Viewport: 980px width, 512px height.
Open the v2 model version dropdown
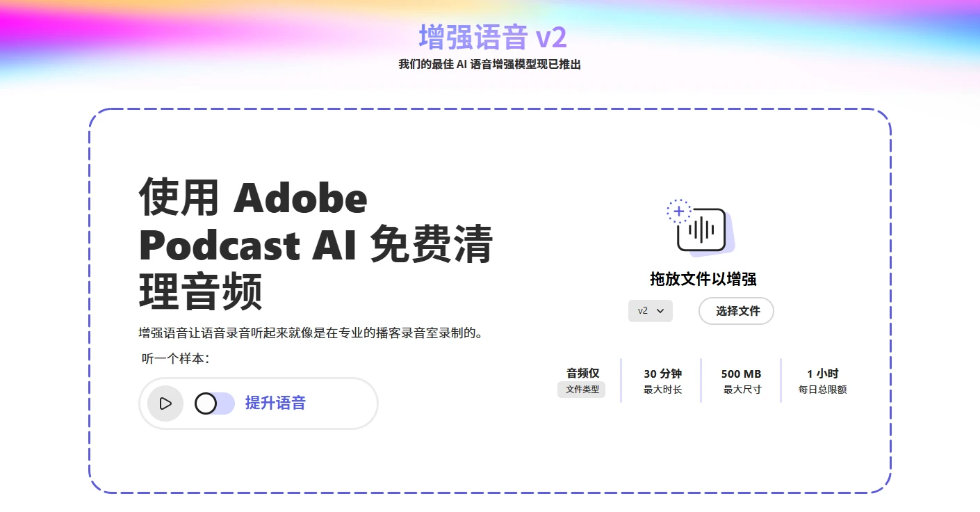coord(650,311)
